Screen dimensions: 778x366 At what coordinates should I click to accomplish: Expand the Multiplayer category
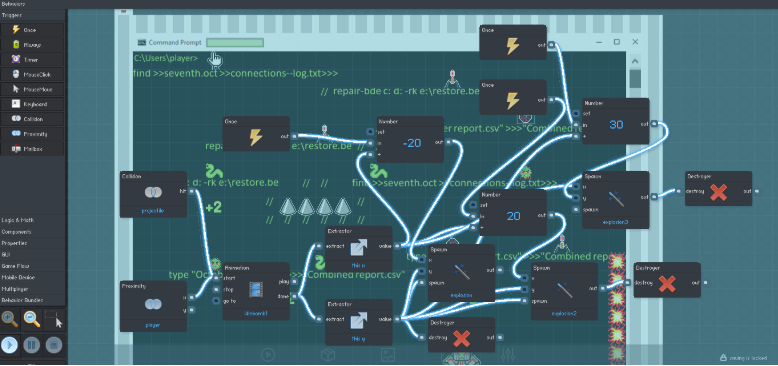click(x=32, y=289)
